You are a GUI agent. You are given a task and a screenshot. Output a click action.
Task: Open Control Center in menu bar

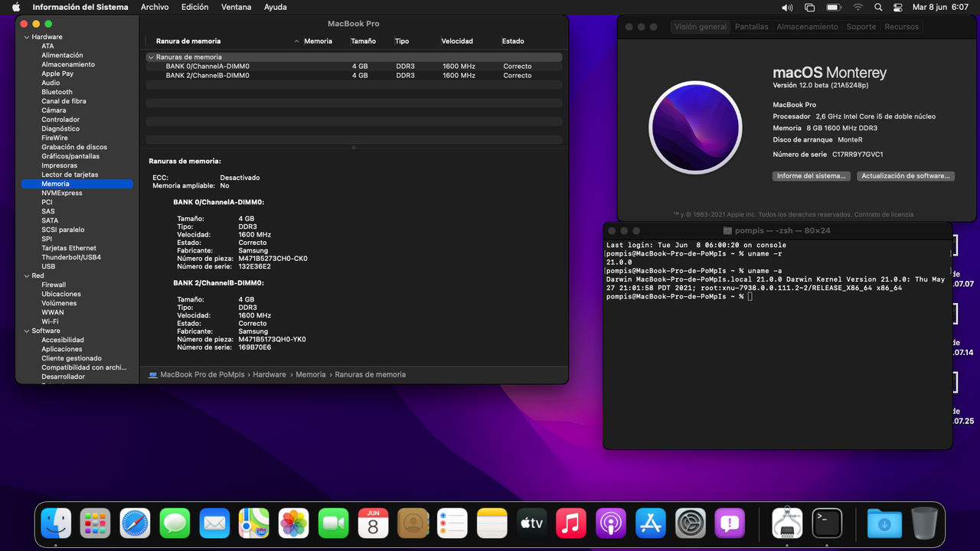tap(898, 7)
